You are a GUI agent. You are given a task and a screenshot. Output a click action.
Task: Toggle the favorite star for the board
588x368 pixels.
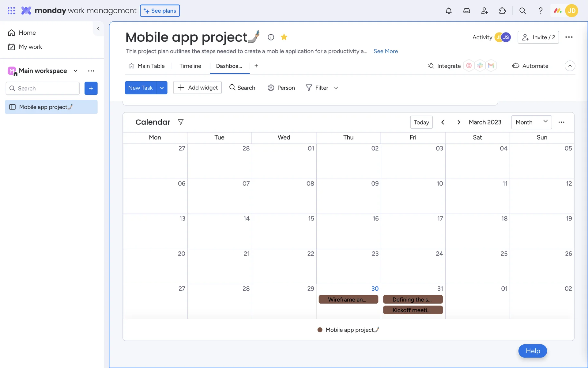284,37
